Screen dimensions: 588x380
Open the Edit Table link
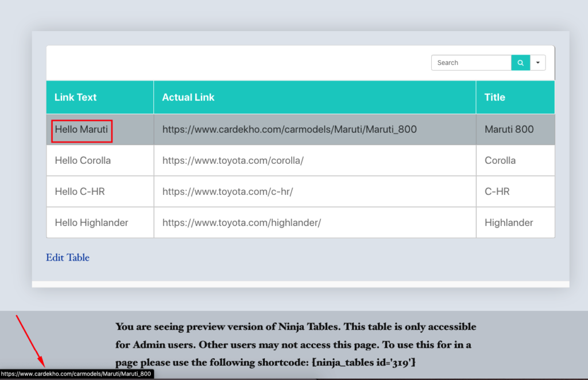(68, 258)
